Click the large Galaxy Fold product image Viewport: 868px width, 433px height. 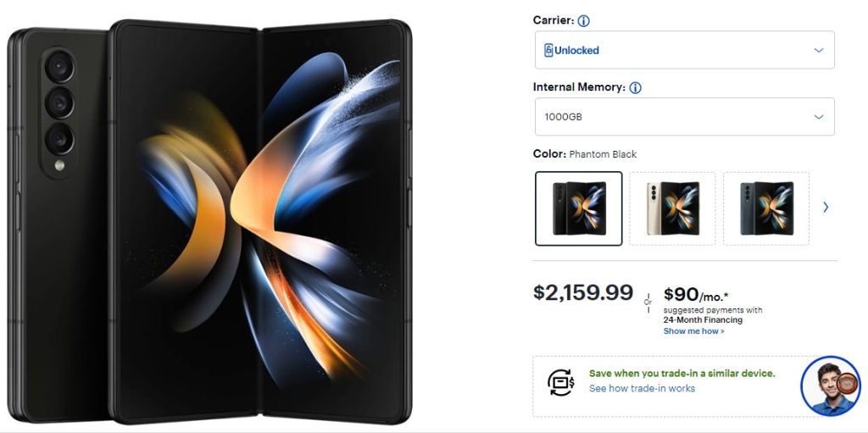pos(210,223)
